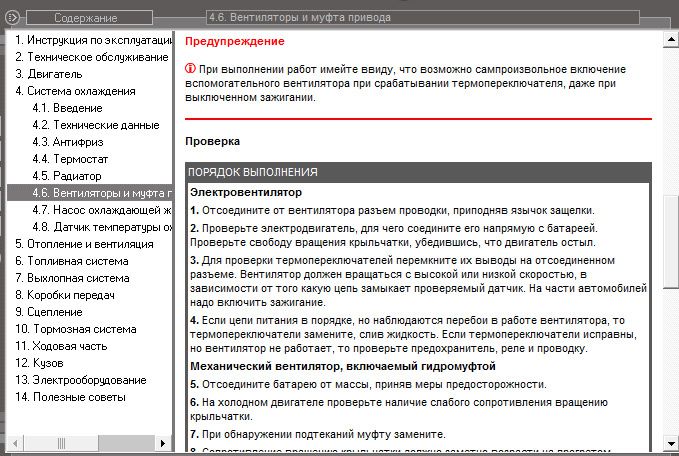The image size is (679, 456).
Task: Open chapter '14. Полезные советы'
Action: (70, 397)
